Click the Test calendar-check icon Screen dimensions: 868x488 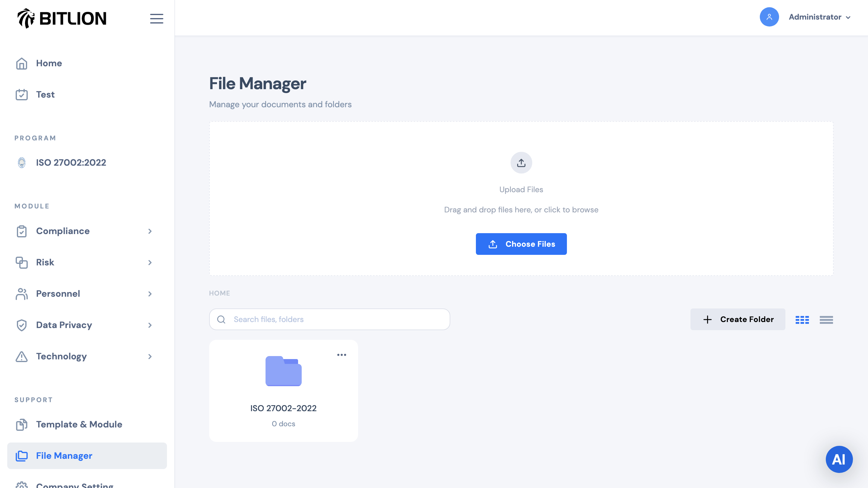pos(22,95)
